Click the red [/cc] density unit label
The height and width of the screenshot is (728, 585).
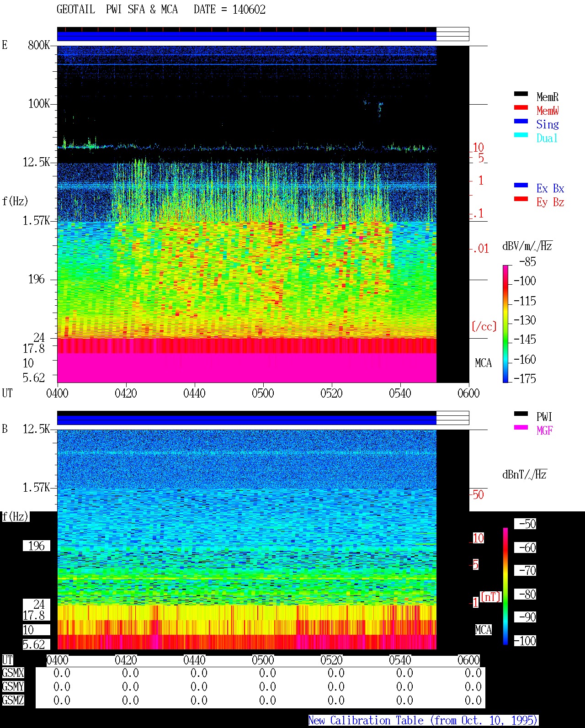point(484,326)
